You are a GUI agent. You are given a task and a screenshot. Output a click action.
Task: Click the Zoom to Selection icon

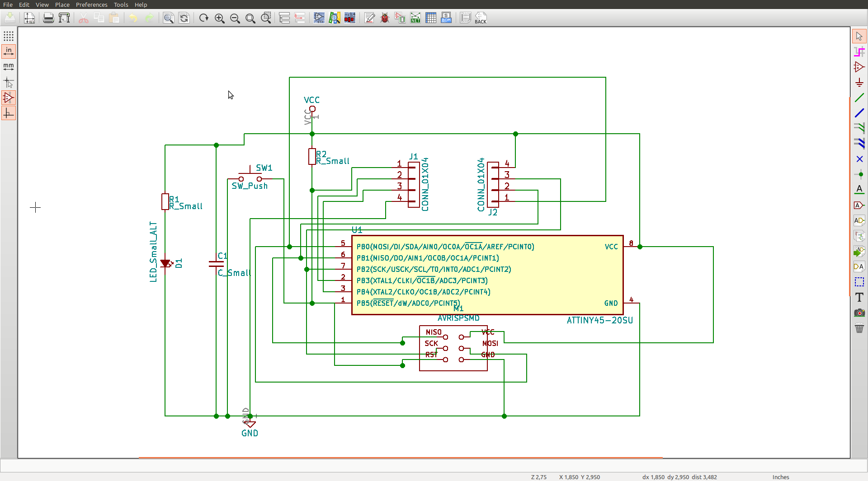click(x=266, y=18)
